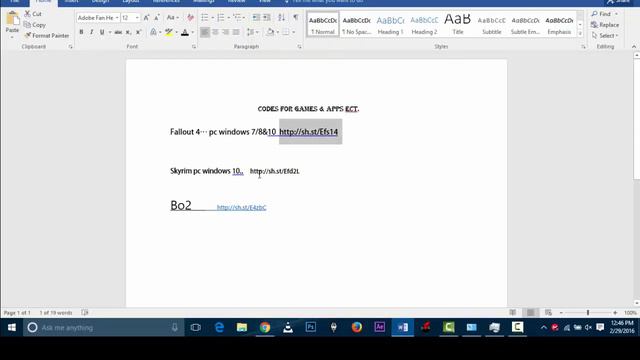The width and height of the screenshot is (640, 360).
Task: Apply subscript formatting
Action: [x=128, y=32]
